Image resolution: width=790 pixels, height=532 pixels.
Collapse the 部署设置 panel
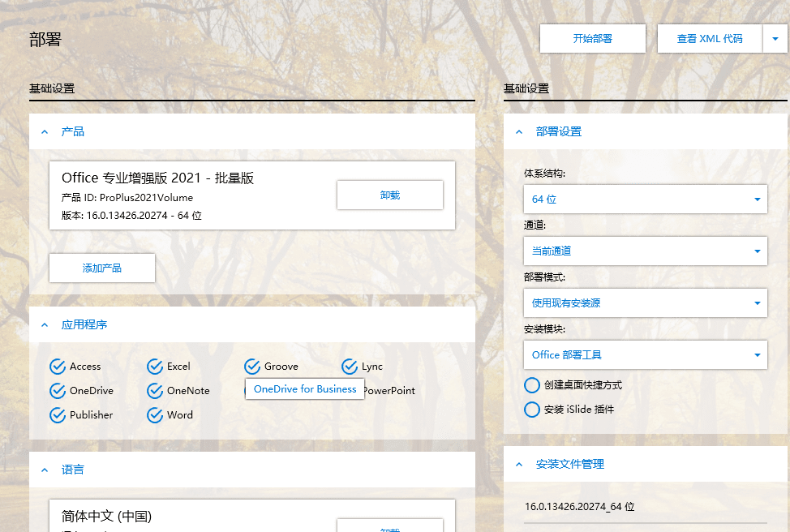tap(520, 131)
